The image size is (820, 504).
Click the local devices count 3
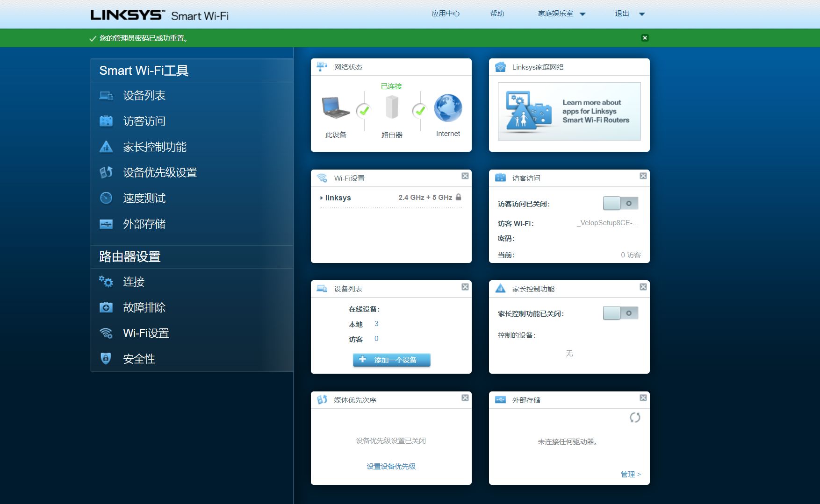coord(376,324)
